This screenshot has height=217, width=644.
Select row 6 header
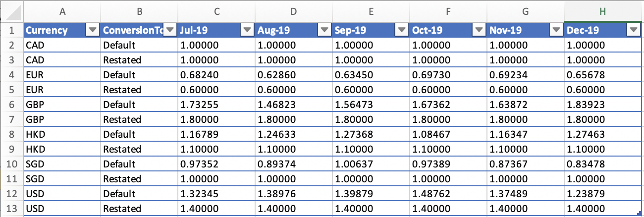pyautogui.click(x=11, y=105)
